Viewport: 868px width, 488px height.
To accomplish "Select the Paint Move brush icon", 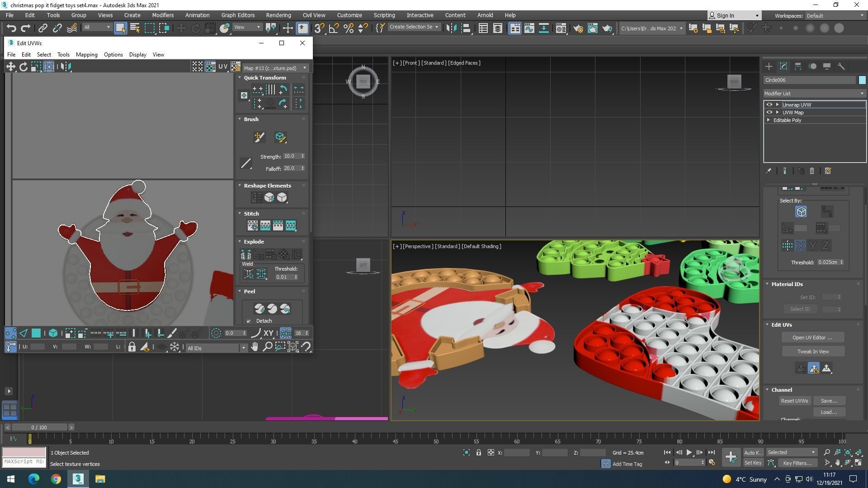I will [x=259, y=137].
